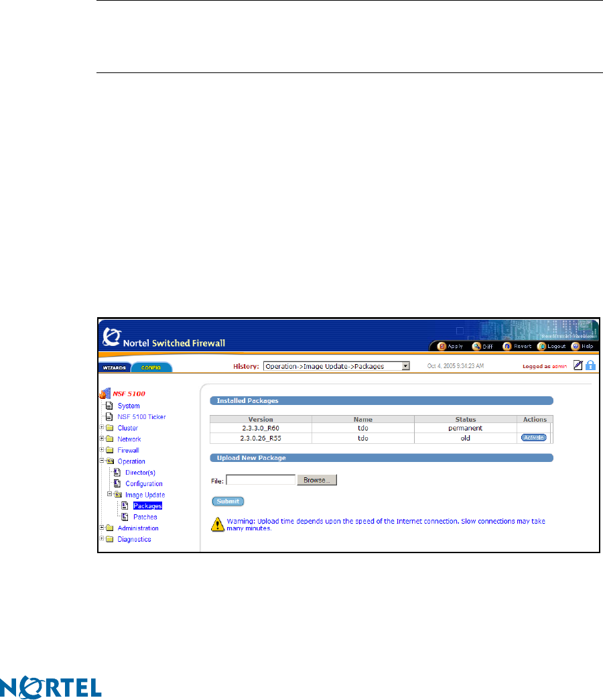Open the Diff view

(x=482, y=347)
